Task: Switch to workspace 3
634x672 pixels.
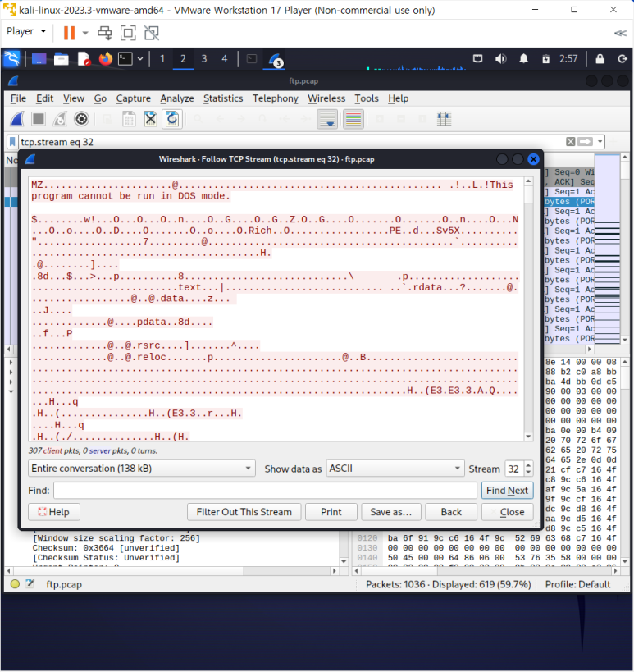Action: point(204,59)
